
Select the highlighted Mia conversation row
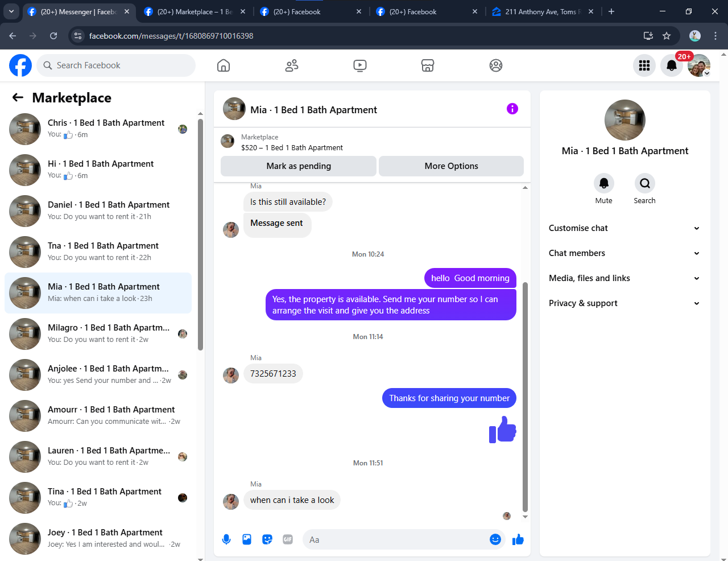pyautogui.click(x=98, y=293)
